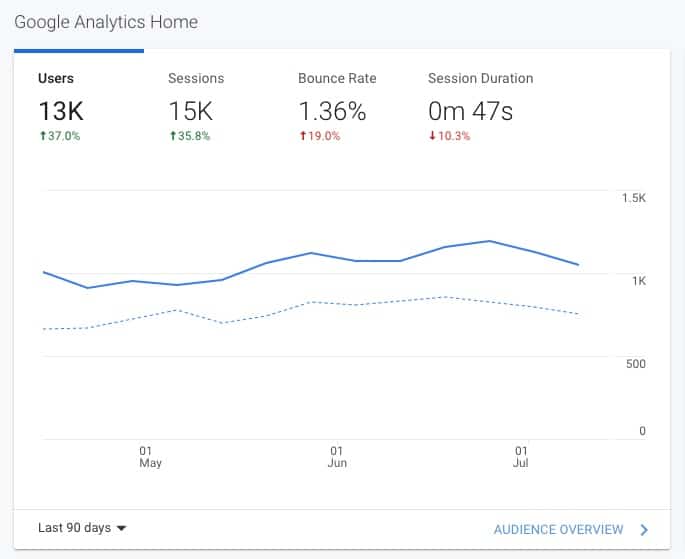Click the 1.5K y-axis label
The width and height of the screenshot is (685, 559).
pyautogui.click(x=634, y=198)
